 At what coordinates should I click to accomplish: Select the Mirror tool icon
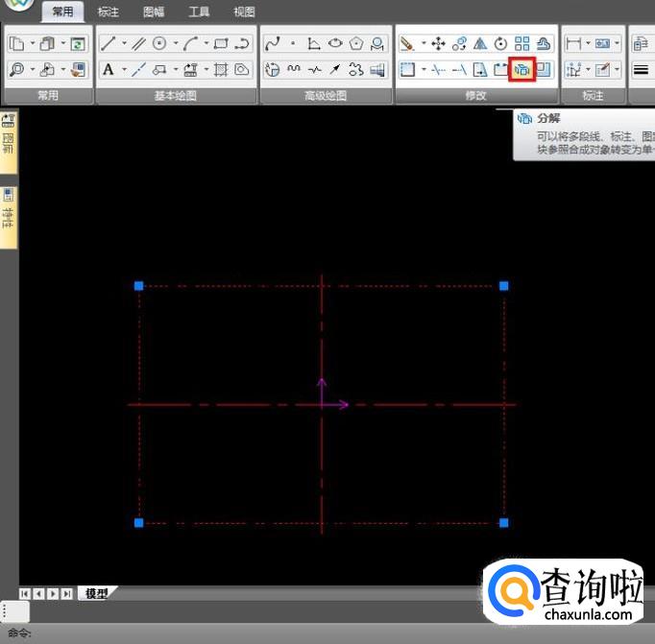479,43
